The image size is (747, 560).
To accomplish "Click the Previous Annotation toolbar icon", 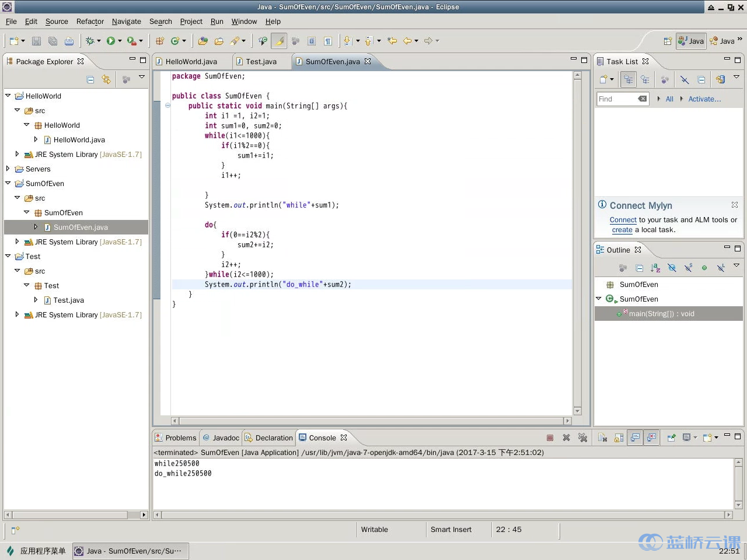I will click(x=368, y=41).
